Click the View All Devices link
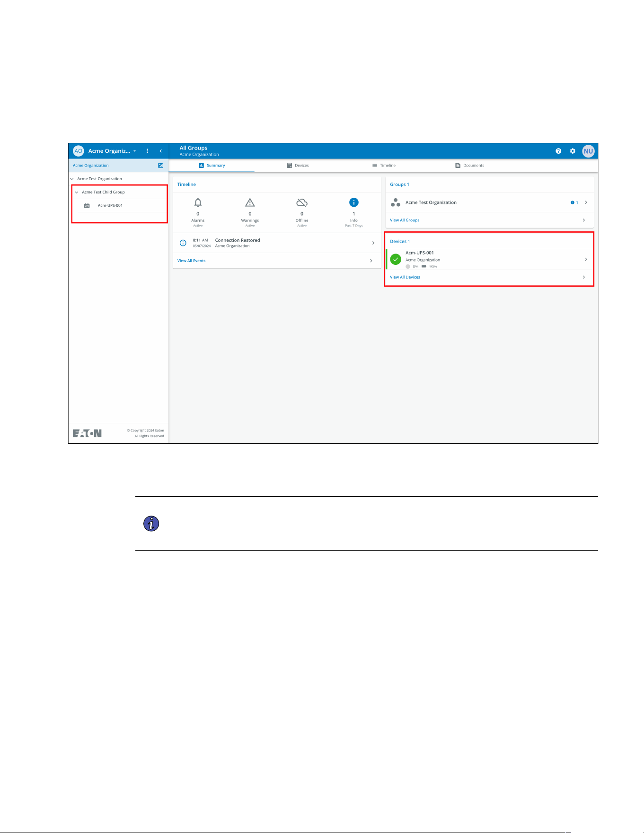 [x=405, y=277]
